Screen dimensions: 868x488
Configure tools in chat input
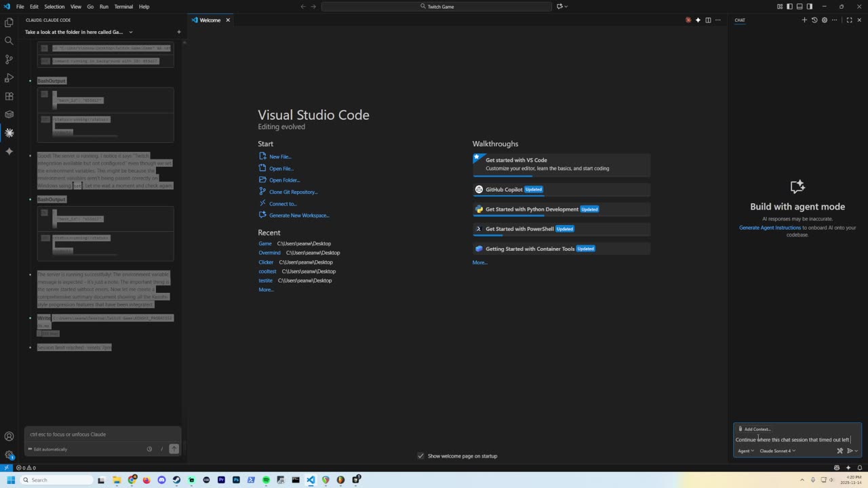pyautogui.click(x=840, y=451)
